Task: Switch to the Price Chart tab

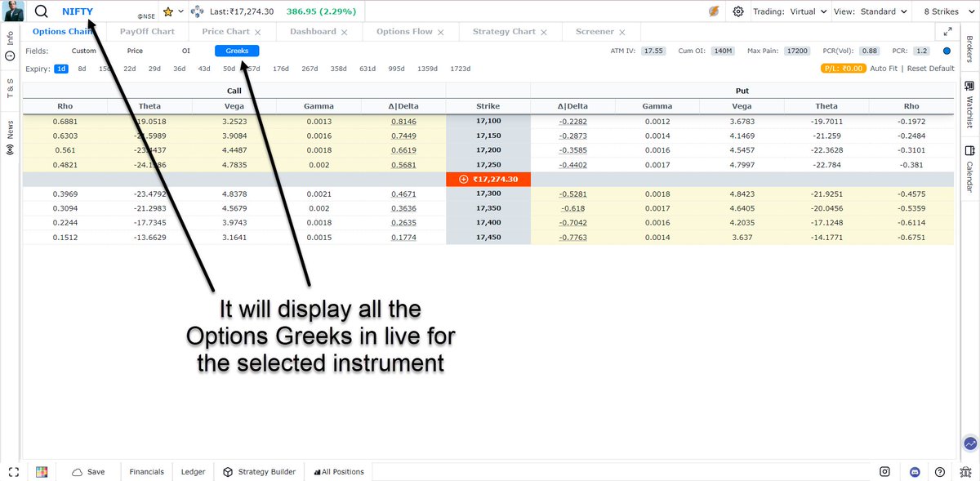Action: point(225,32)
